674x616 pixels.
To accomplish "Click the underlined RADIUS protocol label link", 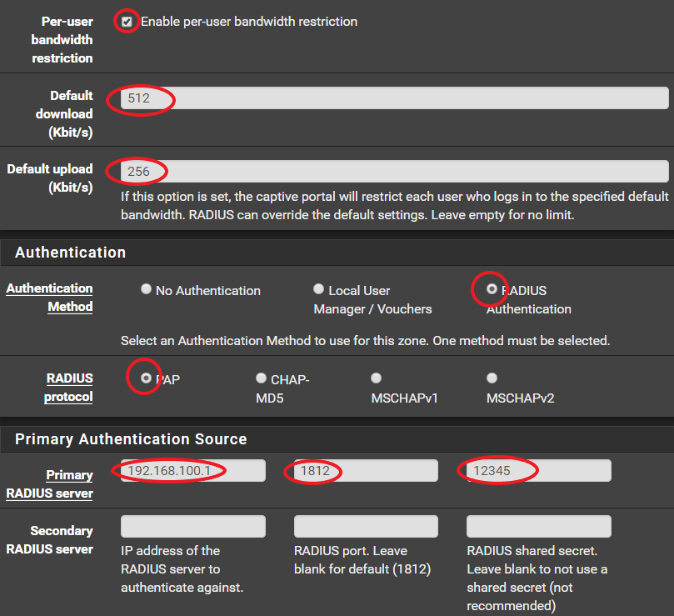I will click(x=68, y=388).
